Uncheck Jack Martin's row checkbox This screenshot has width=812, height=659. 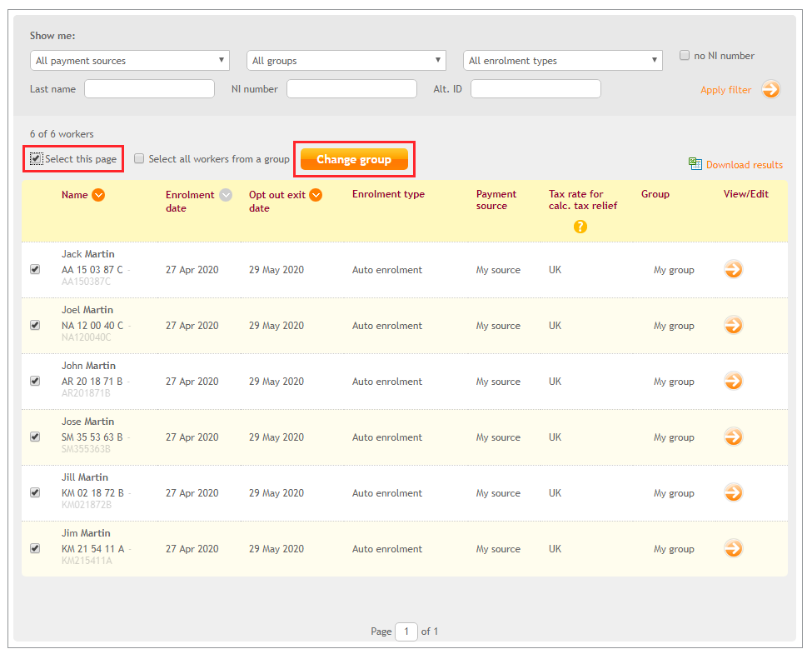(x=35, y=269)
